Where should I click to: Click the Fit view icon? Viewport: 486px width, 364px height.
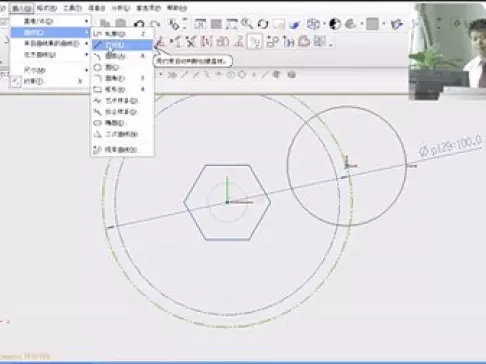(x=200, y=24)
